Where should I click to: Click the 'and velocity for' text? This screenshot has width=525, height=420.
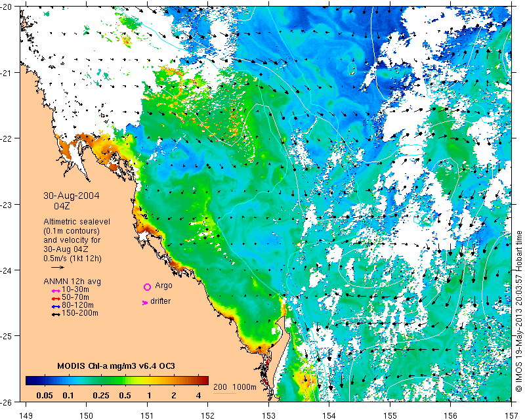tap(72, 240)
